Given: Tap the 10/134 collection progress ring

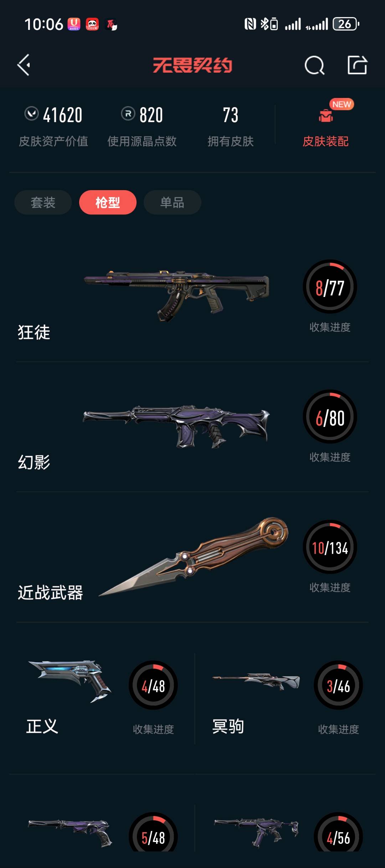Looking at the screenshot, I should point(330,547).
